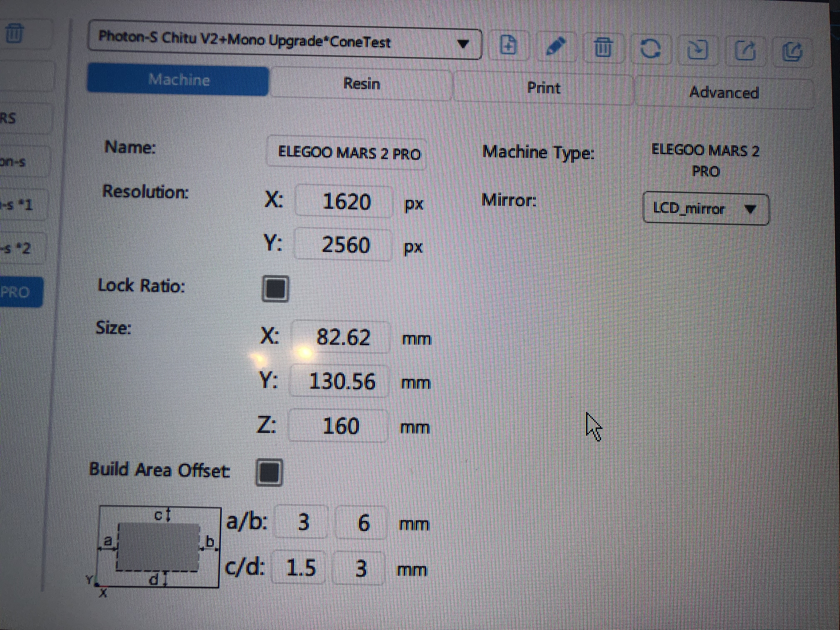Click the Size Z field showing 160
This screenshot has width=840, height=630.
337,426
